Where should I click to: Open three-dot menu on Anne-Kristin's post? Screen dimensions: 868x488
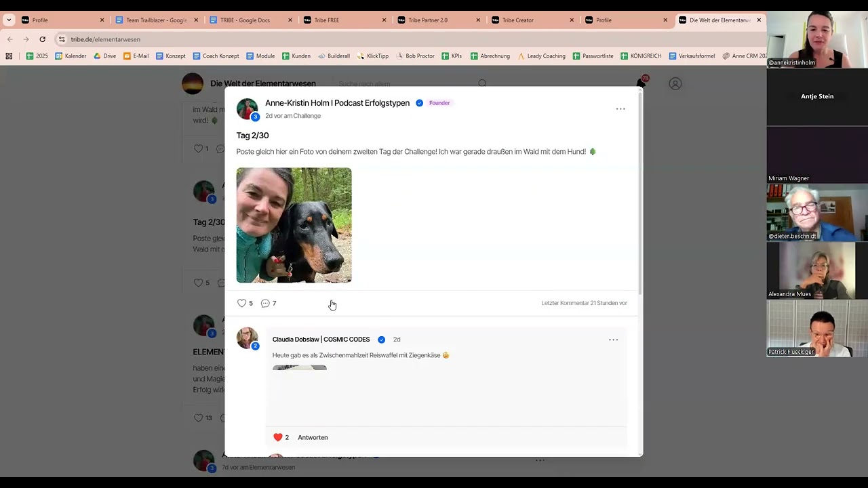coord(620,108)
